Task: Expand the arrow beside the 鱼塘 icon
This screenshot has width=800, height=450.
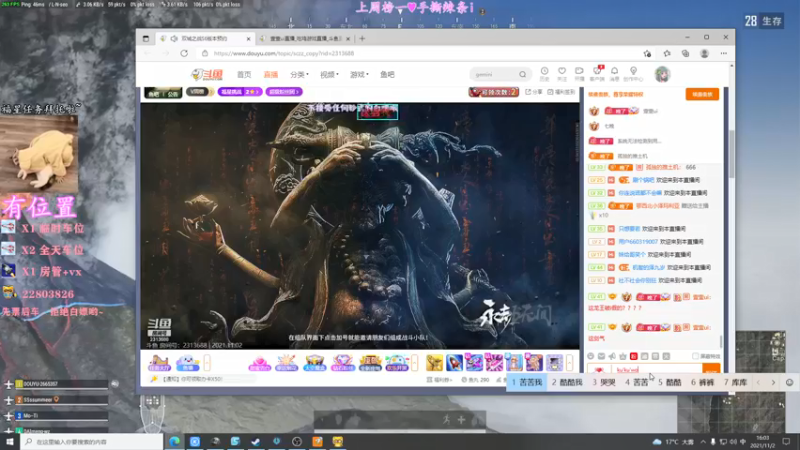Action: (207, 363)
